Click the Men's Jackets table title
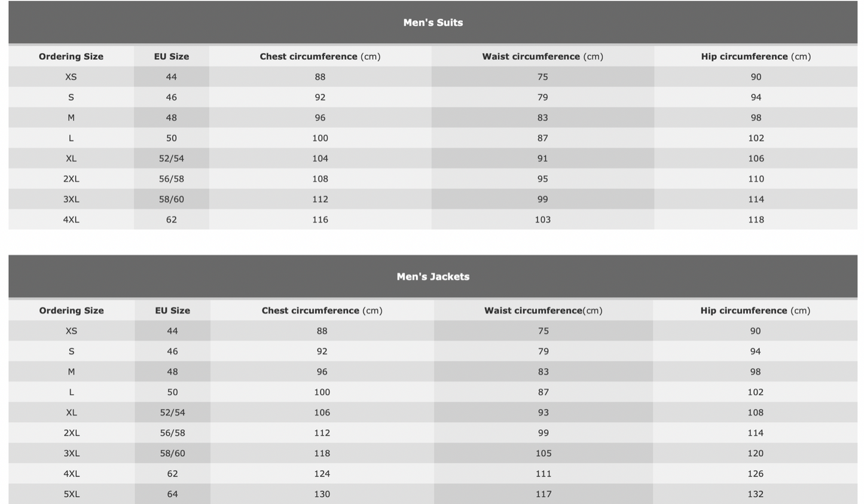864x504 pixels. click(433, 277)
